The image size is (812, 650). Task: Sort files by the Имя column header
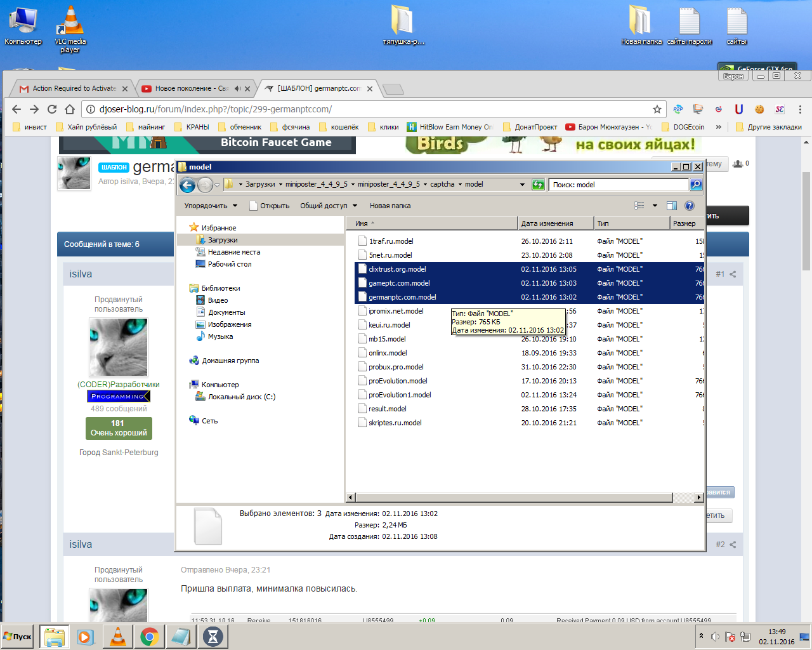(432, 223)
